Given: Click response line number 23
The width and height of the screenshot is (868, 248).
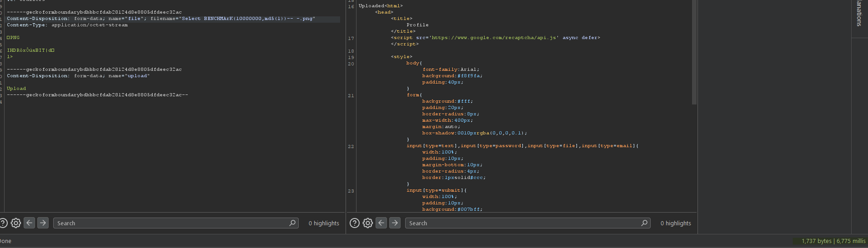Looking at the screenshot, I should pyautogui.click(x=351, y=191).
